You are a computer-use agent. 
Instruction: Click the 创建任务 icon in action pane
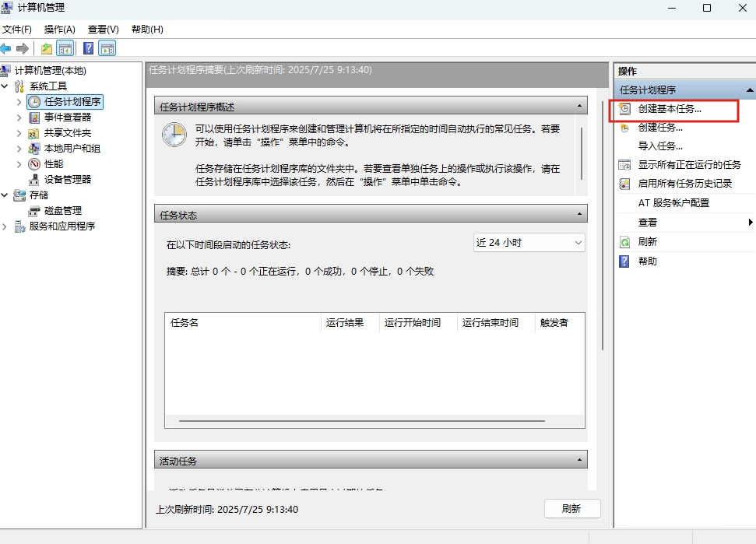click(x=624, y=128)
